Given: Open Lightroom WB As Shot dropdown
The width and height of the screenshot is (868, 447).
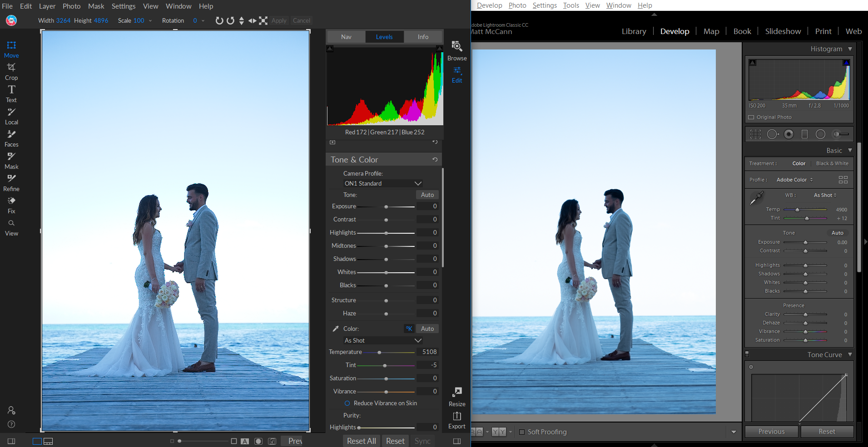Looking at the screenshot, I should point(825,195).
